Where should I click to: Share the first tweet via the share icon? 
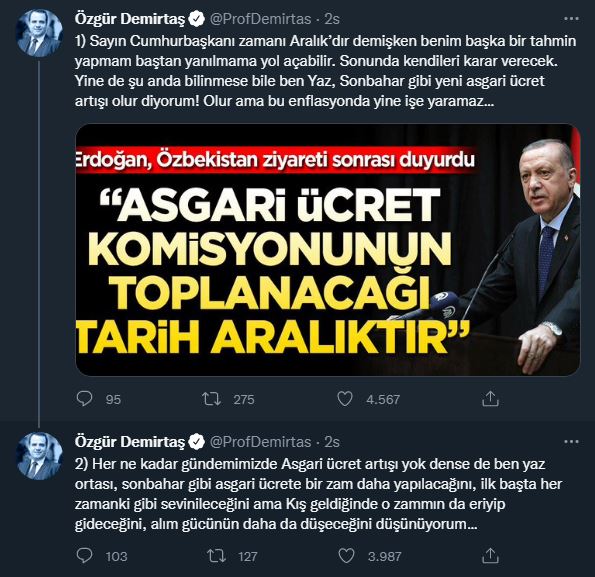pos(490,398)
